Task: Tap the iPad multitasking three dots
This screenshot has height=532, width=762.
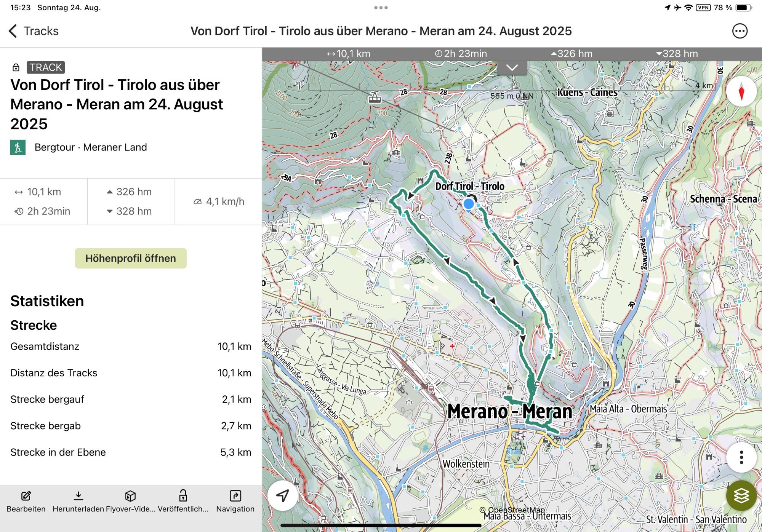Action: [x=381, y=8]
